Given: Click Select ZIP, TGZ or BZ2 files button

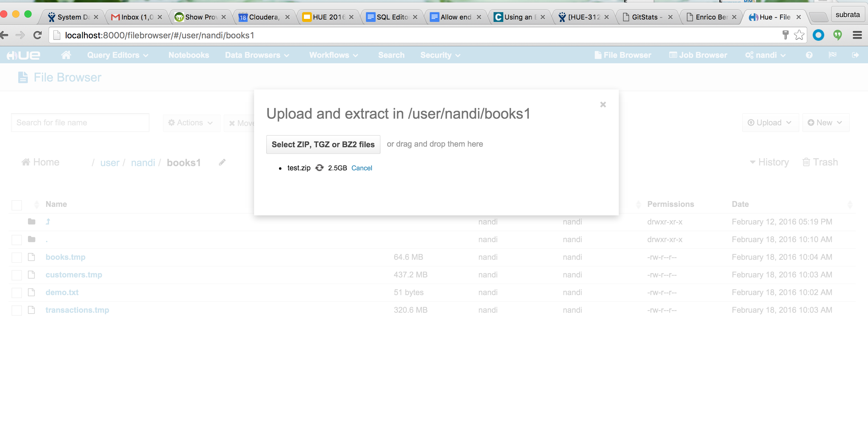Looking at the screenshot, I should (323, 144).
